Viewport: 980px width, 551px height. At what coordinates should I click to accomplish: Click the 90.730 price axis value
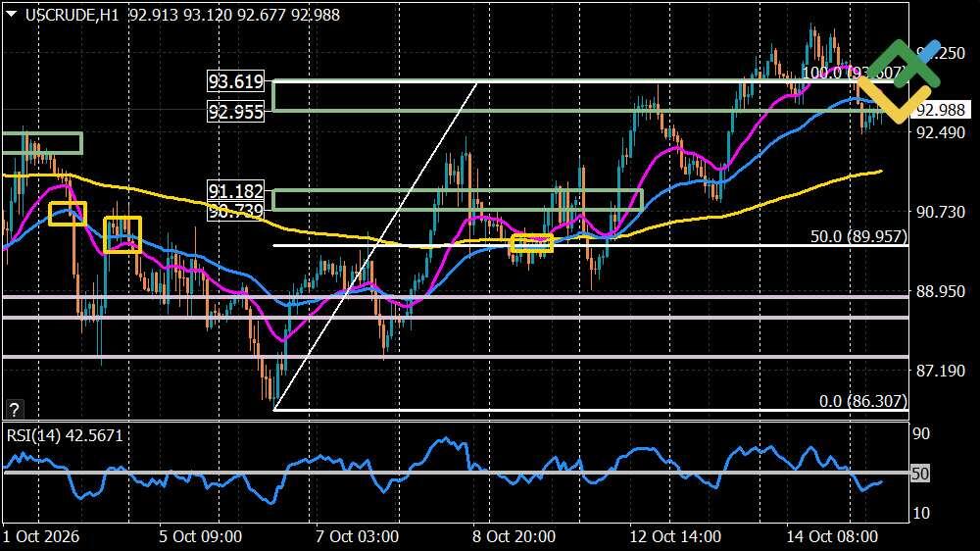[x=941, y=212]
